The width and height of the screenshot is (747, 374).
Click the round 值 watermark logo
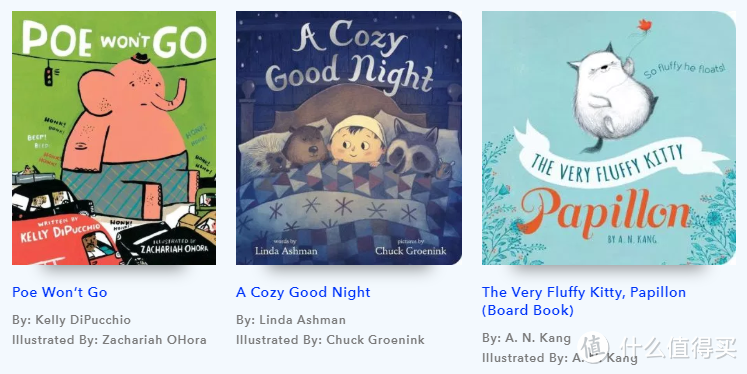click(593, 348)
